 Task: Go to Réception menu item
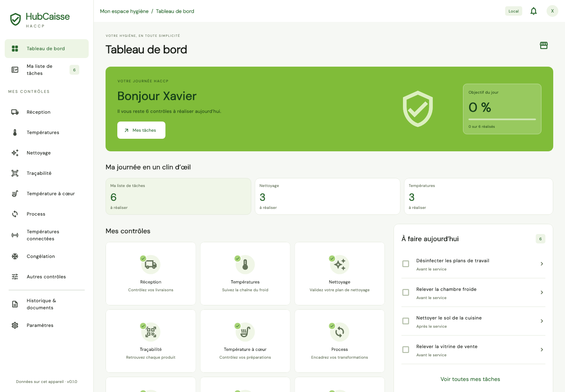tap(47, 112)
